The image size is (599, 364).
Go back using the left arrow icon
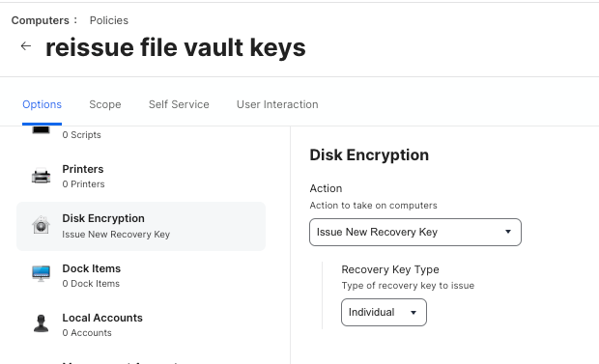point(25,46)
